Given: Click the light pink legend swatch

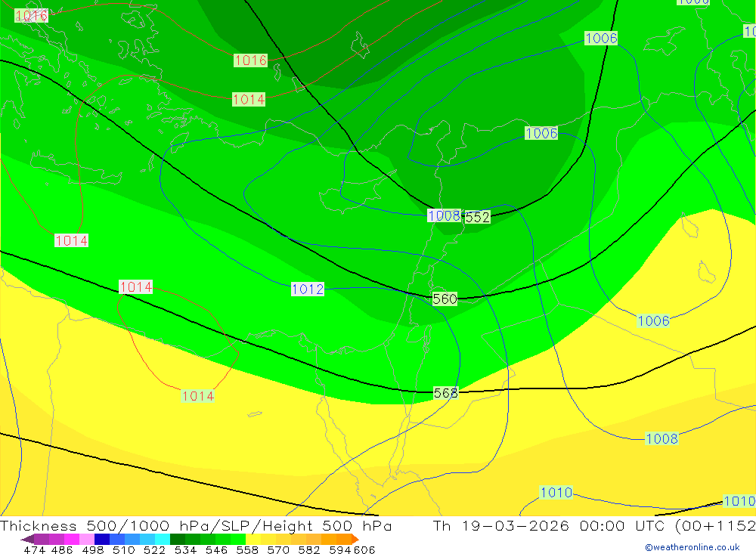Looking at the screenshot, I should tap(87, 539).
